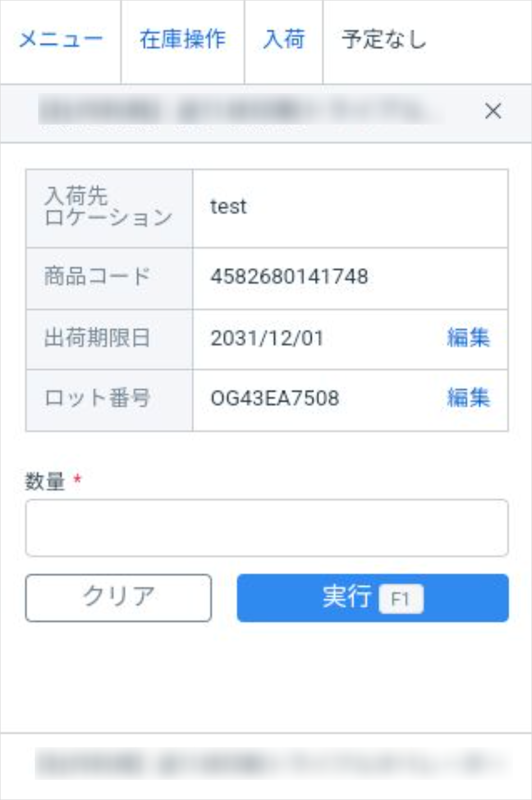This screenshot has width=532, height=800.
Task: Select product code 4582680141748
Action: 289,277
